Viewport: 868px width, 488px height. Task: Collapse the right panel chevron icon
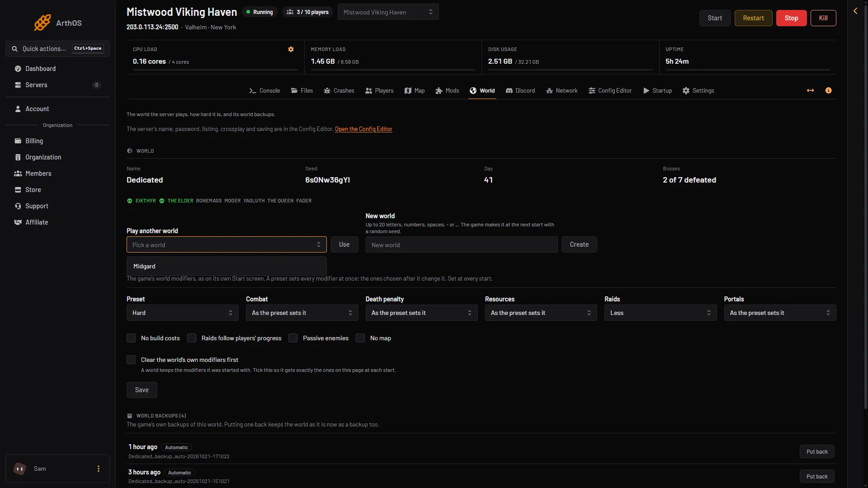[855, 11]
